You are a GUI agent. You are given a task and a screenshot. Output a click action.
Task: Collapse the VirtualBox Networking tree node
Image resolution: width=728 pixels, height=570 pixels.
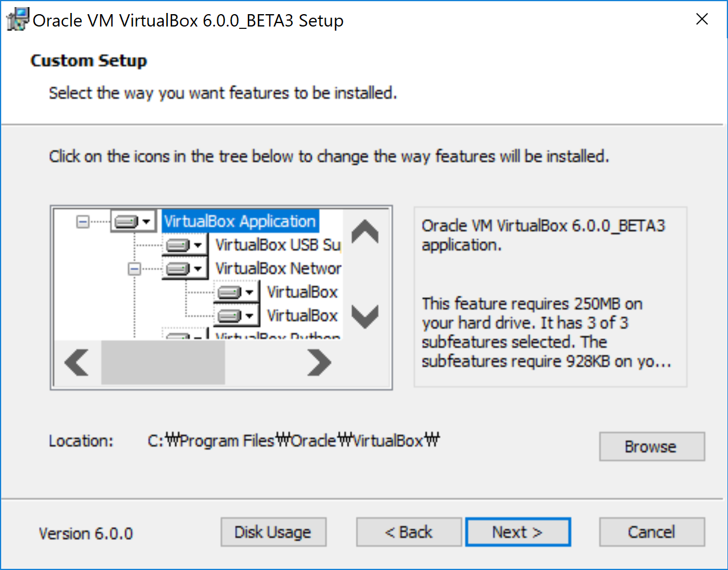[x=134, y=269]
